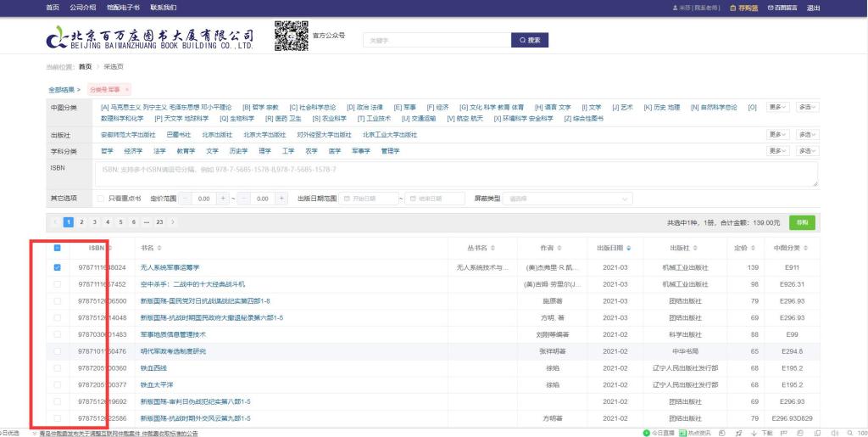The height and width of the screenshot is (437, 868).
Task: Enable the 只看重点书 checkbox
Action: 101,199
